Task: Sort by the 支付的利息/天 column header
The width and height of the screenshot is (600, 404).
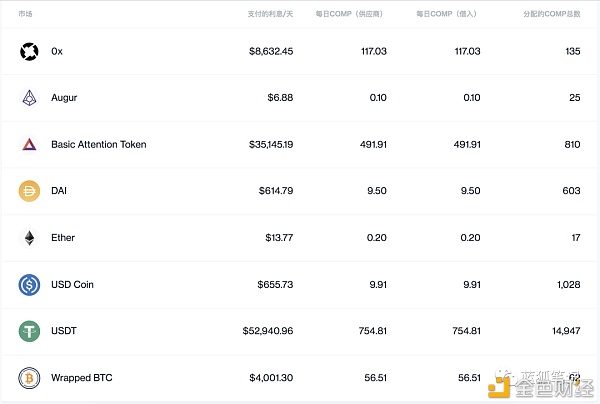Action: 270,14
